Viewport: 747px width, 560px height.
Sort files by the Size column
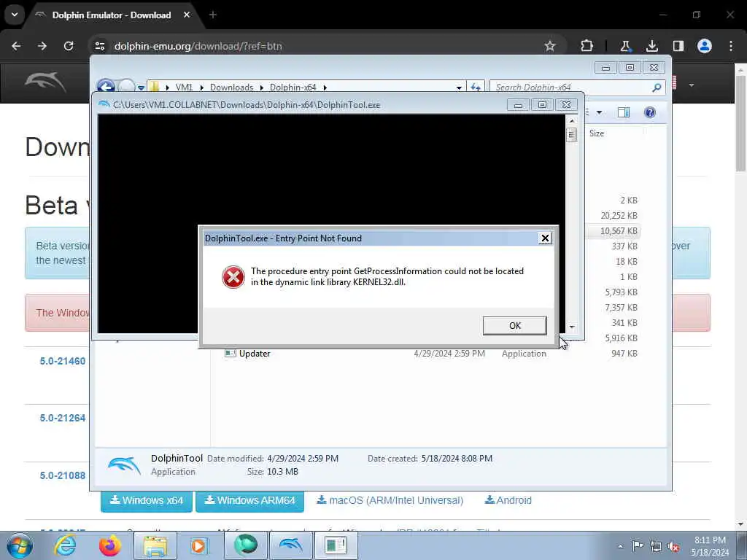point(597,133)
